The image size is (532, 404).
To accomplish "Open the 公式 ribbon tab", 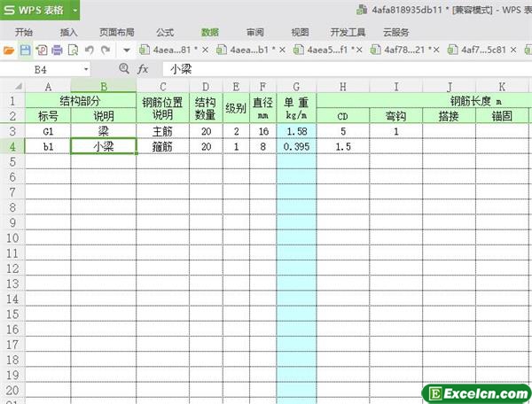I will tap(165, 32).
